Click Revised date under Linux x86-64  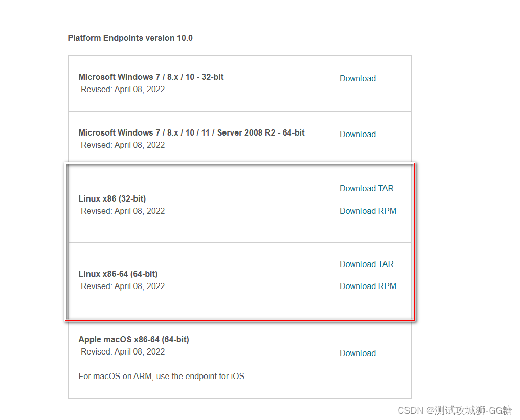tap(122, 286)
